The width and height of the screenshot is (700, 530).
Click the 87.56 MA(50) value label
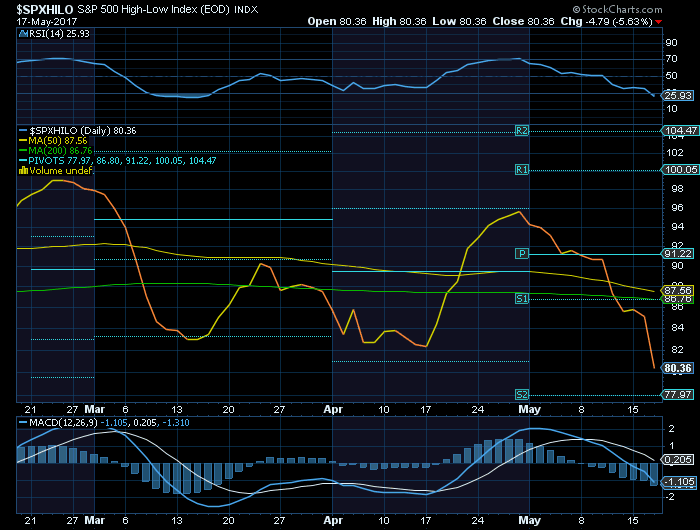pyautogui.click(x=678, y=290)
